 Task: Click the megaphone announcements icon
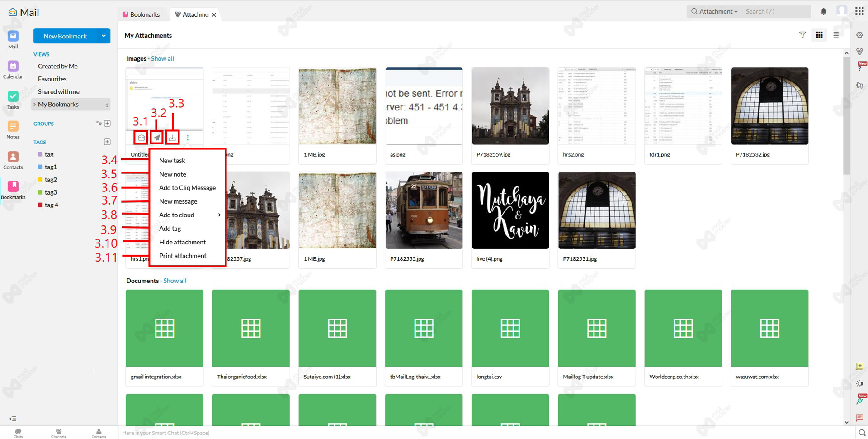(x=859, y=86)
